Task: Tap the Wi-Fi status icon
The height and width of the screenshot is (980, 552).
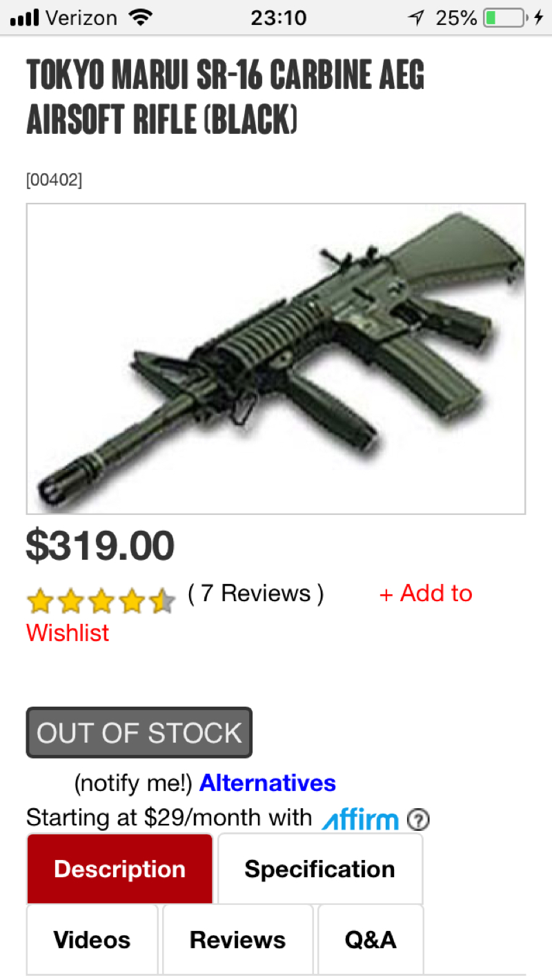Action: coord(141,18)
